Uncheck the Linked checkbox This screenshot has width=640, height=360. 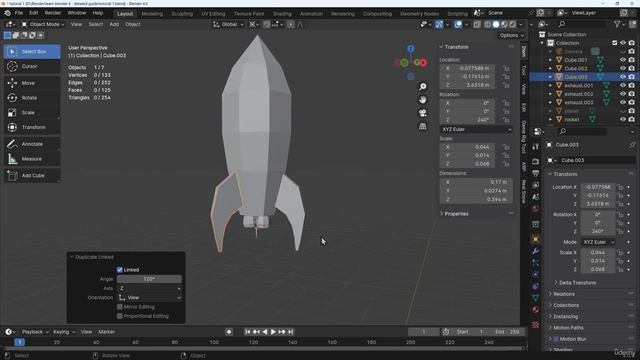120,269
